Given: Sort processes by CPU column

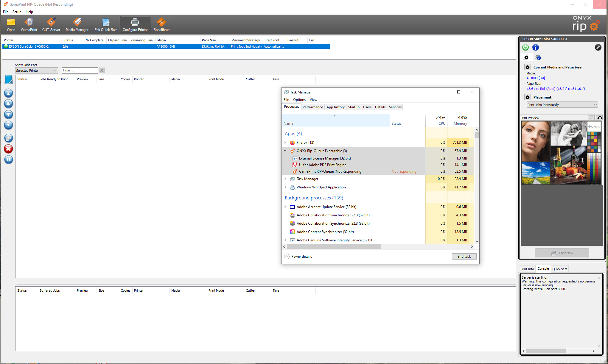Looking at the screenshot, I should 436,120.
